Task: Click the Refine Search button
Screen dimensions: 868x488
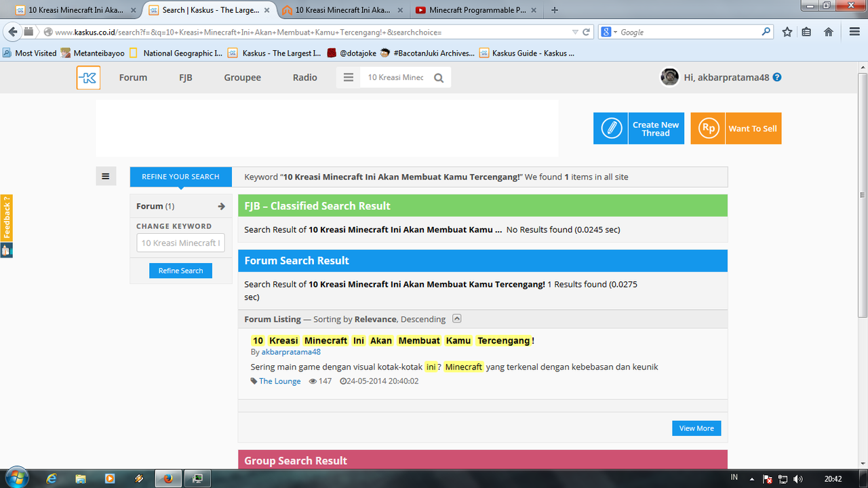Action: 180,270
